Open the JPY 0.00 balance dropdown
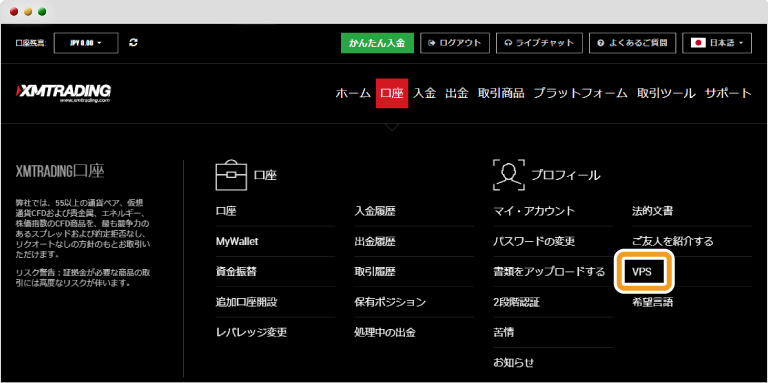Viewport: 768px width, 383px height. click(x=86, y=43)
